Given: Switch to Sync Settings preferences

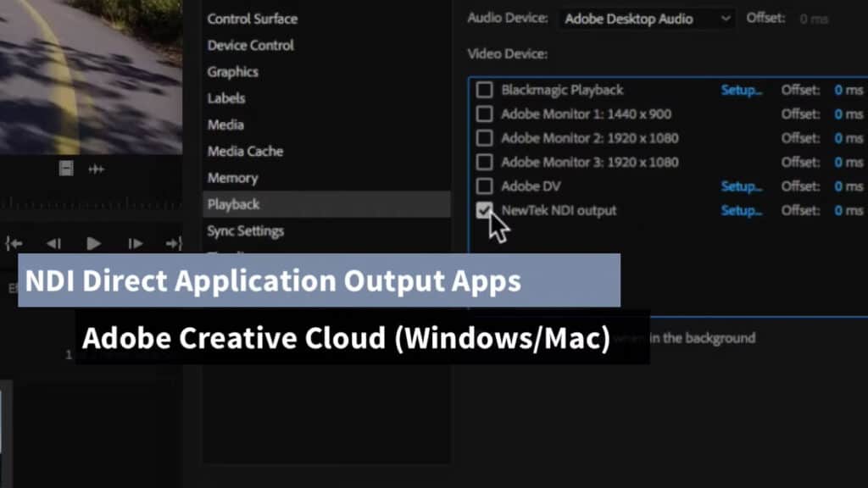Looking at the screenshot, I should click(x=245, y=230).
